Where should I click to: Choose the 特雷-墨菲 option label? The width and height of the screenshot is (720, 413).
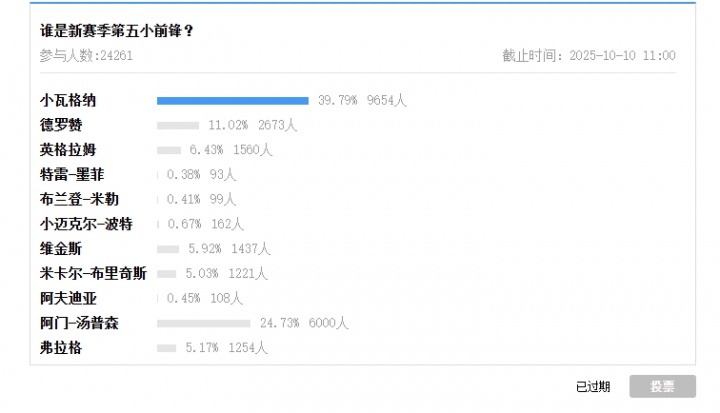(72, 174)
